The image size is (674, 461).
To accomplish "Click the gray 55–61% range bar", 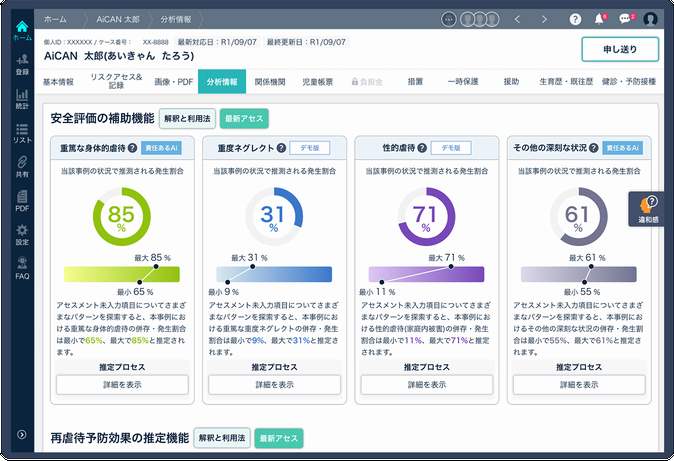I will pyautogui.click(x=579, y=274).
